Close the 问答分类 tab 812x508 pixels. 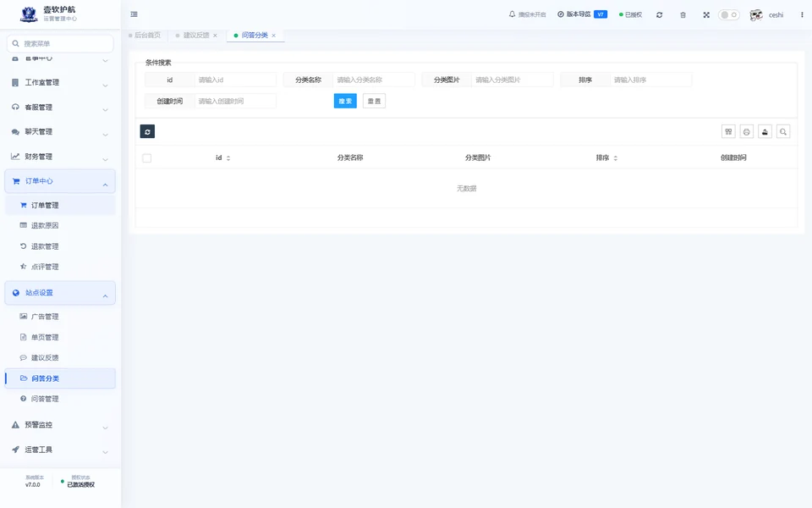[274, 36]
